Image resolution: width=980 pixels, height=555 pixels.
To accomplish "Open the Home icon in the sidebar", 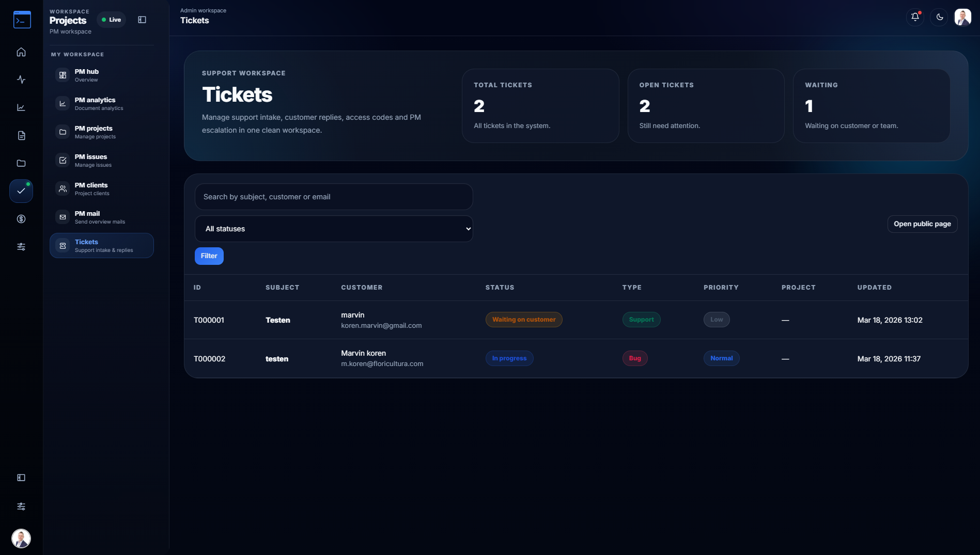I will coord(21,52).
